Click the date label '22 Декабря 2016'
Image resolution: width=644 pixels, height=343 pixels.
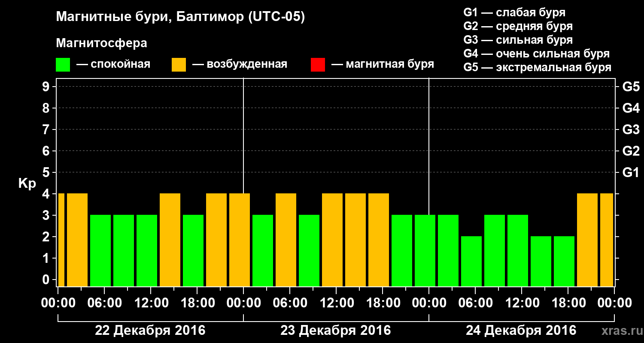(150, 331)
